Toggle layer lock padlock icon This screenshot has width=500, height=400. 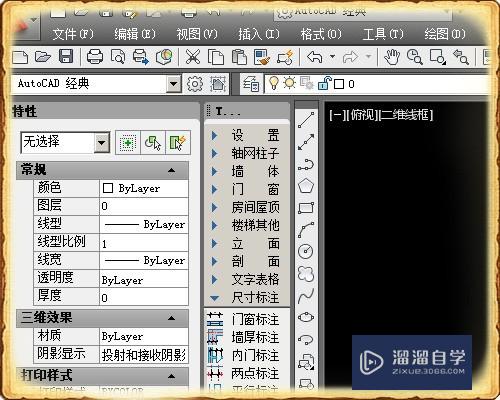[x=324, y=83]
